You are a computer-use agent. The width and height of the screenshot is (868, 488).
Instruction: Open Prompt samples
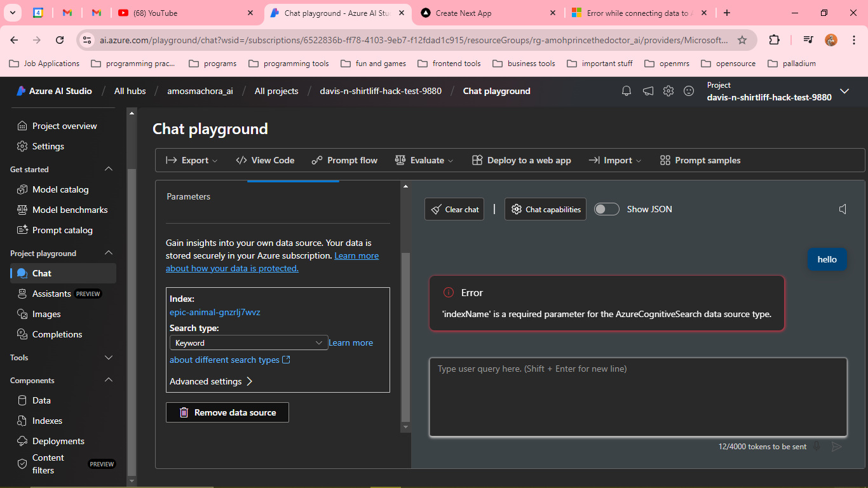tap(700, 160)
